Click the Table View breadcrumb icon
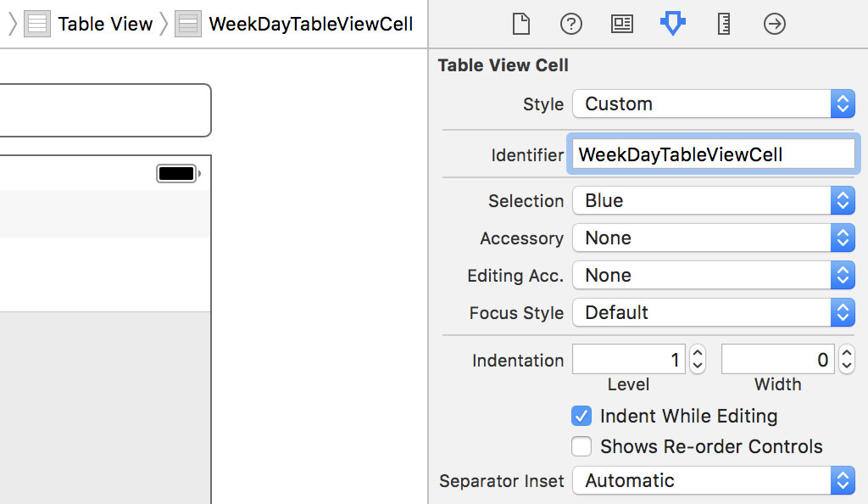The image size is (868, 504). point(36,23)
